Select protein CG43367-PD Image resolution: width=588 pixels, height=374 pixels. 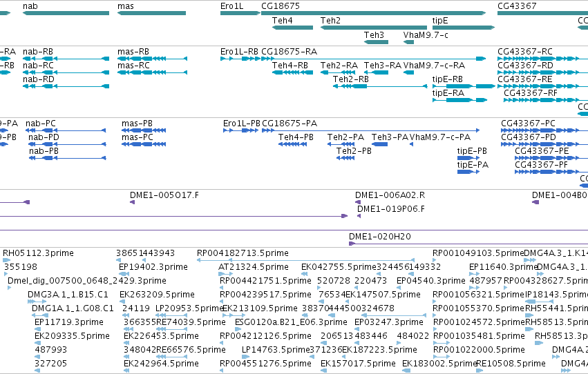pyautogui.click(x=544, y=144)
